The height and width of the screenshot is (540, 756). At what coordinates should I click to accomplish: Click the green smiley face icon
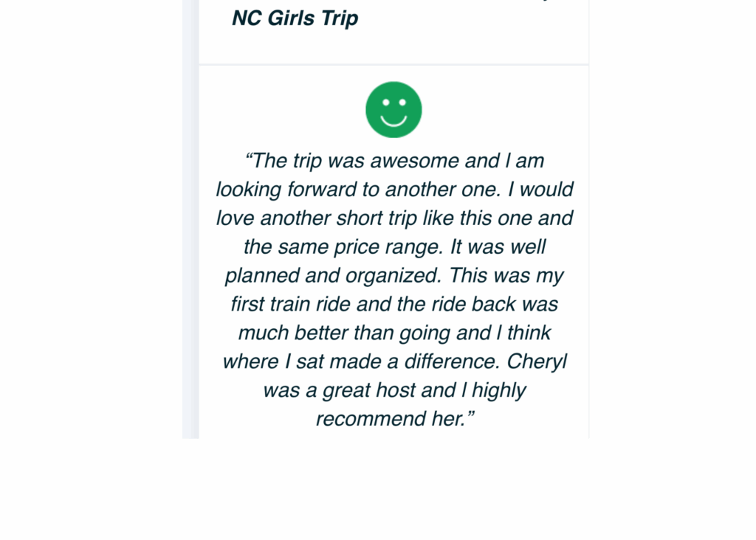[x=394, y=110]
